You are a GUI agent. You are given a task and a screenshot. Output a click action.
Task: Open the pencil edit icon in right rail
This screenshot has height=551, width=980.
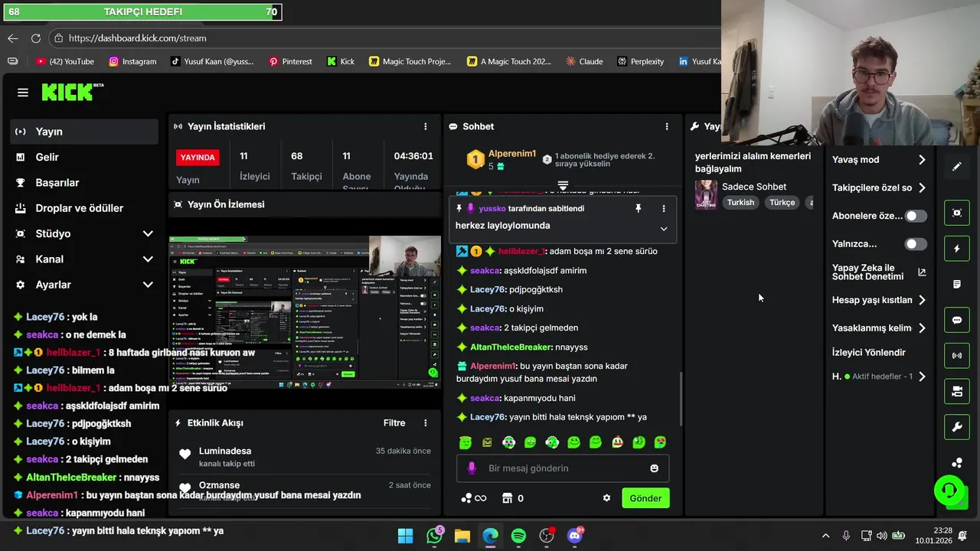(957, 166)
